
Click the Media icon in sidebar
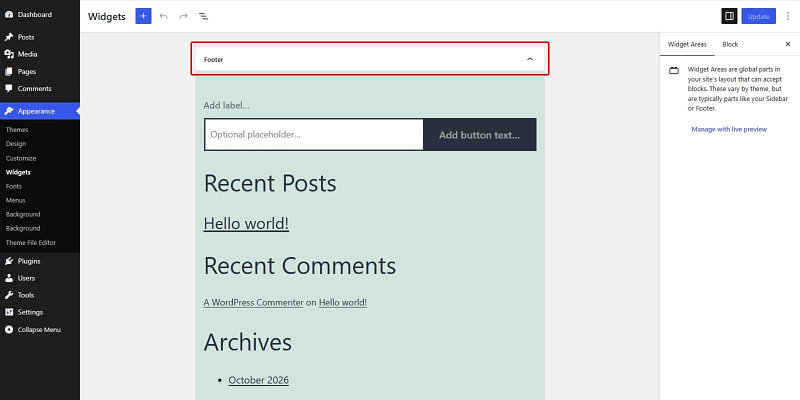(9, 54)
